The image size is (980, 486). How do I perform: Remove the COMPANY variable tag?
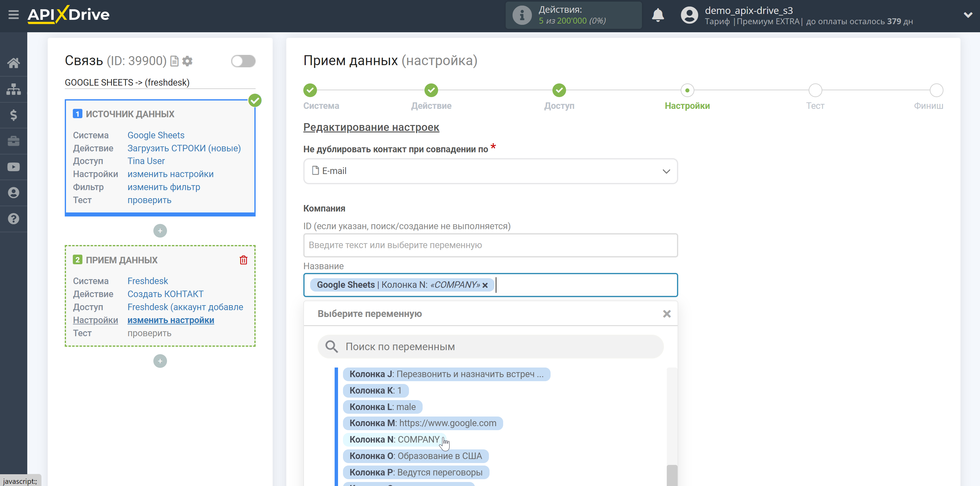(485, 285)
